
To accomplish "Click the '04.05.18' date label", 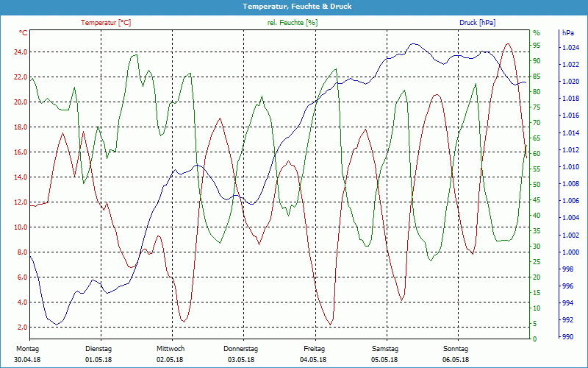I will [x=313, y=360].
